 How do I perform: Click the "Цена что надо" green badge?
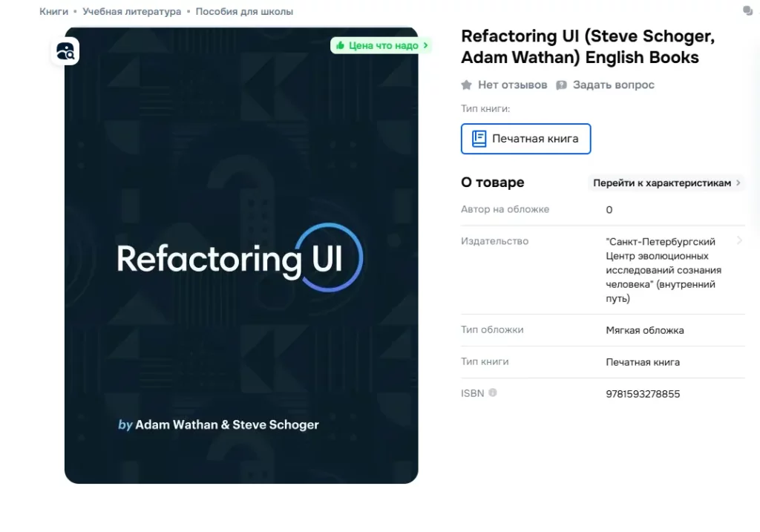pos(382,45)
